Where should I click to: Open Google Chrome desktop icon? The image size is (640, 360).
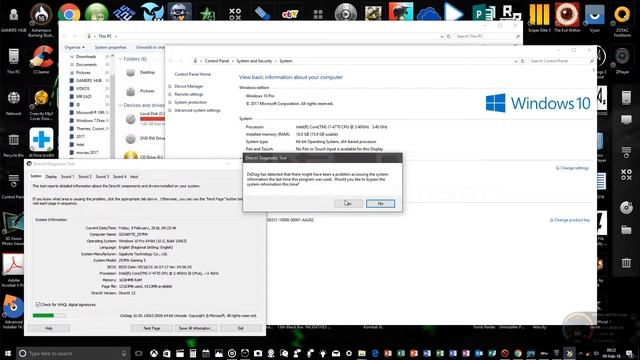pos(69,14)
